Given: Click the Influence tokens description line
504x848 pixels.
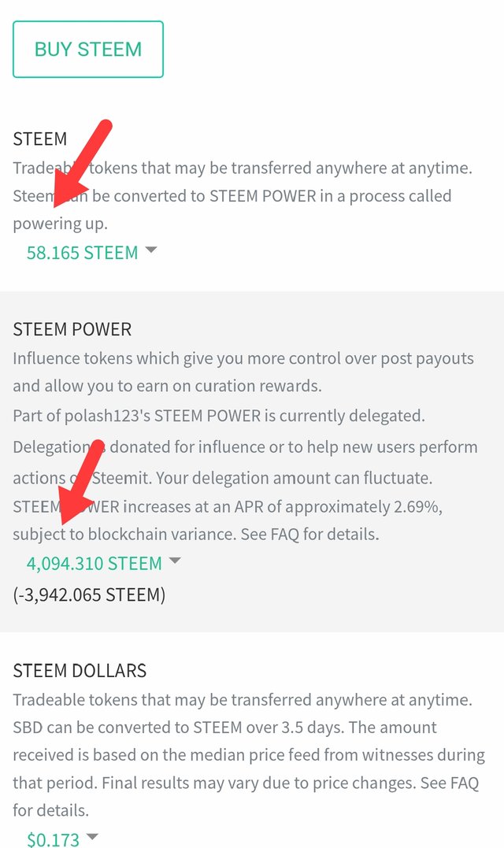Looking at the screenshot, I should tap(243, 358).
